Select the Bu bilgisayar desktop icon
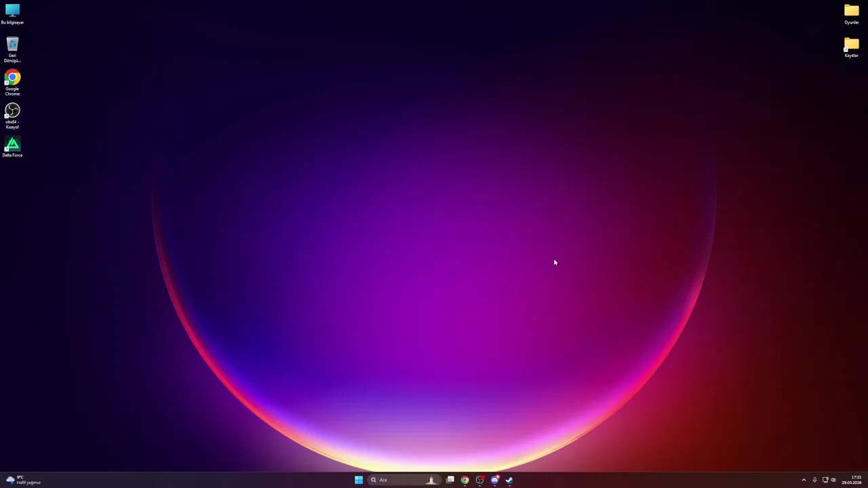Screen dimensions: 868x488 pyautogui.click(x=12, y=14)
